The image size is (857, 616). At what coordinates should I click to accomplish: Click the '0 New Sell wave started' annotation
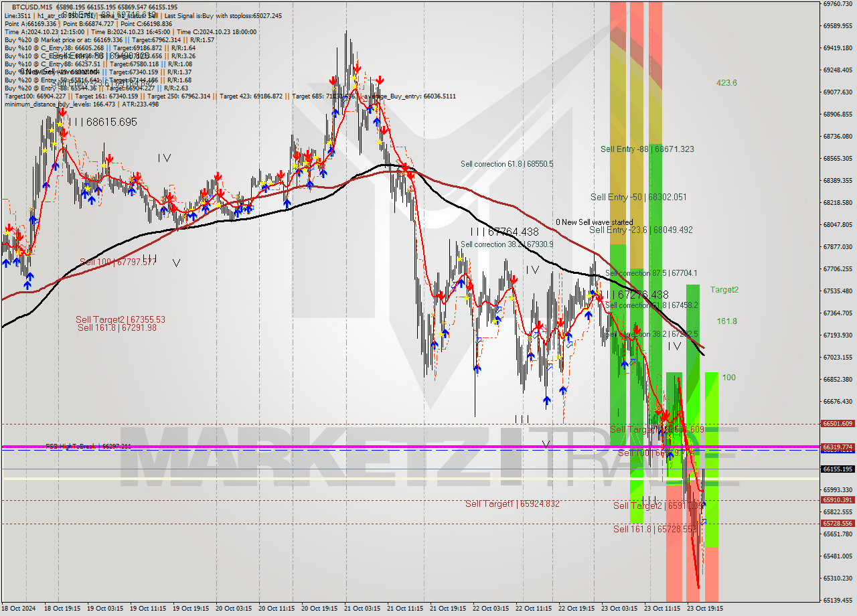click(x=594, y=222)
